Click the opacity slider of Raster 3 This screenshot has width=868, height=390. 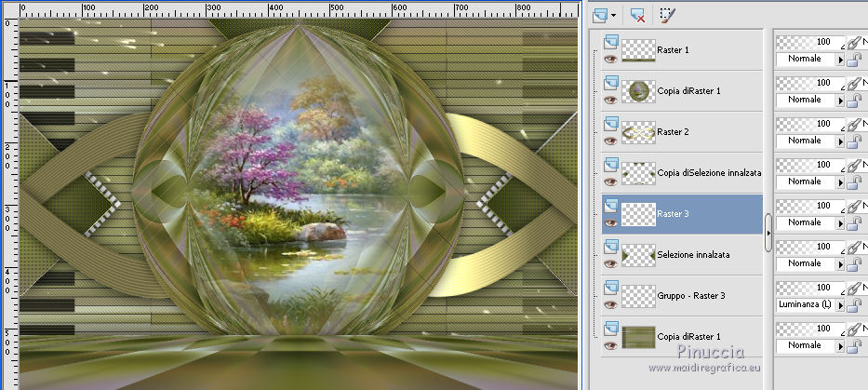[x=811, y=206]
